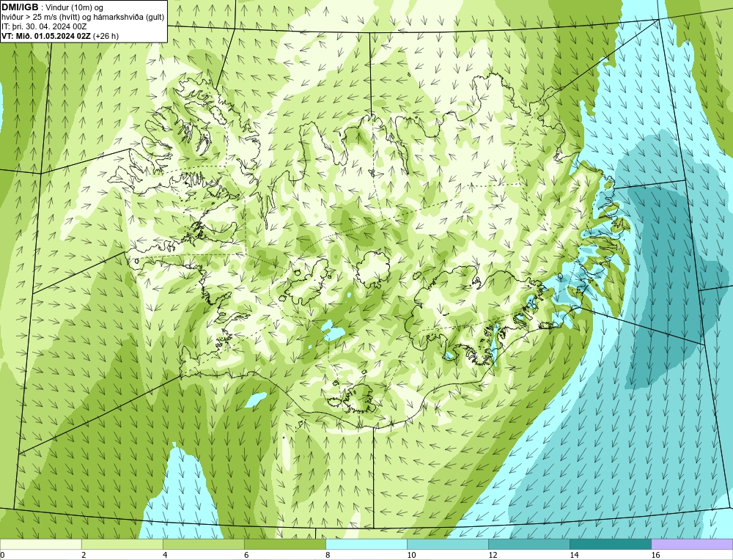Select the dark green 6–8 m/s swatch
Viewport: 733px width, 560px height.
pyautogui.click(x=284, y=544)
